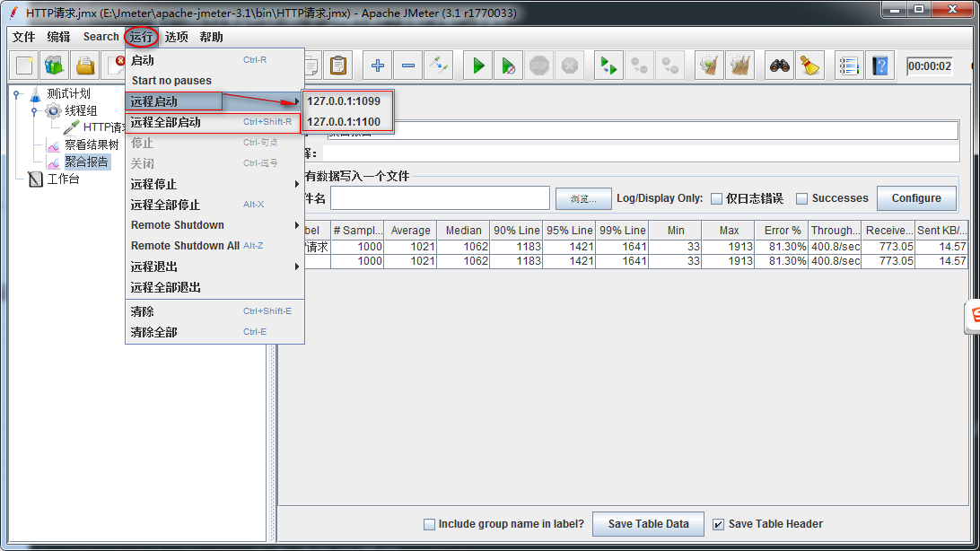
Task: Click the Help question mark icon
Action: click(x=880, y=66)
